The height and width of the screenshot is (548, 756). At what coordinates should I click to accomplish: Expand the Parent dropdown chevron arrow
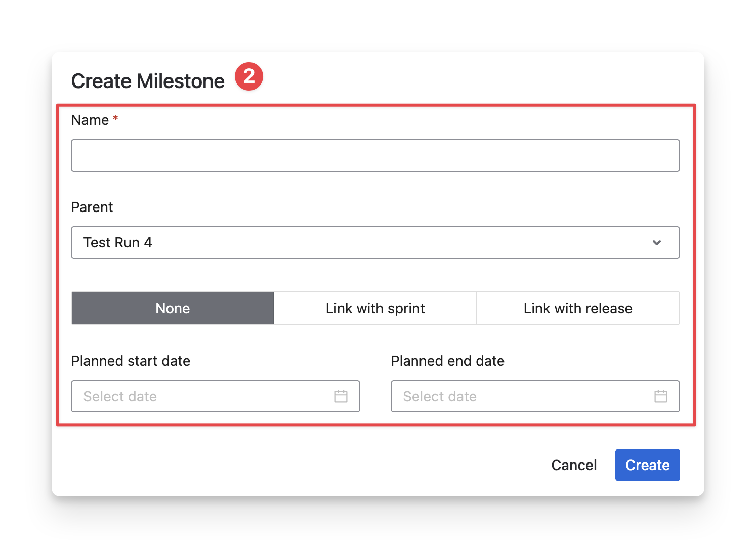(x=657, y=243)
